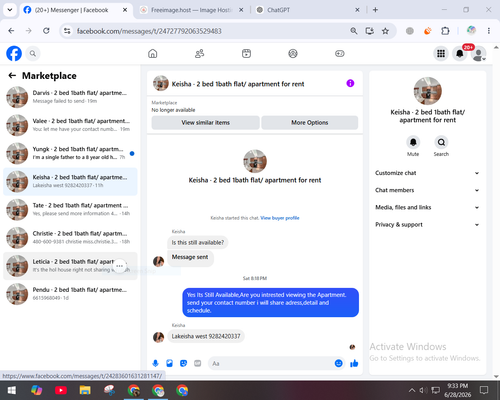The image size is (500, 400).
Task: Open the Gaming icon in top navigation
Action: point(340,53)
